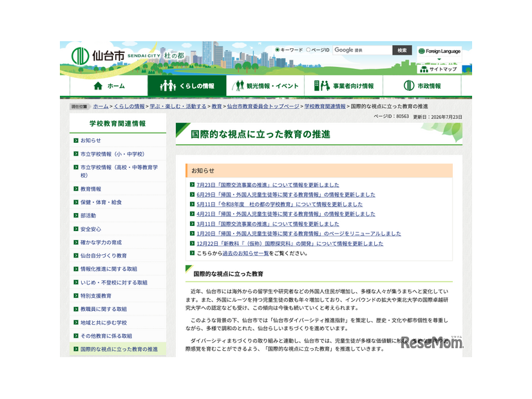Open the 12月22日 国際探究科 news link
Image resolution: width=532 pixels, height=399 pixels.
point(290,243)
